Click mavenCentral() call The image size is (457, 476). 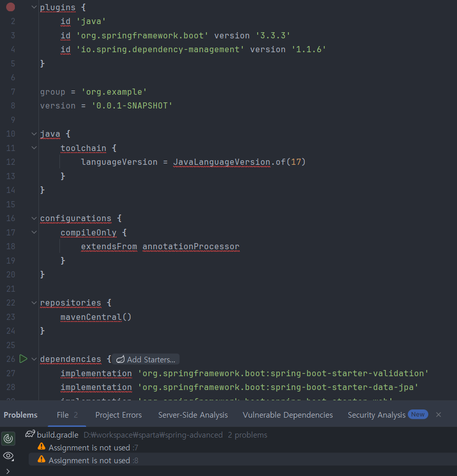point(96,317)
